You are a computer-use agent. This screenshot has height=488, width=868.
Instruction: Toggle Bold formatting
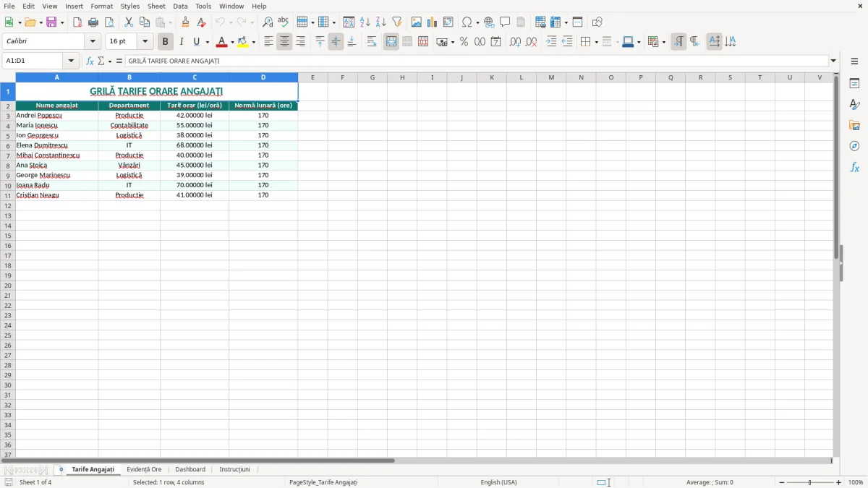coord(166,42)
